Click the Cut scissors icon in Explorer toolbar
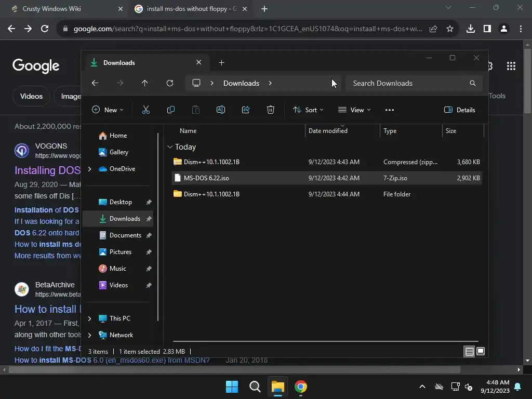 [x=146, y=110]
